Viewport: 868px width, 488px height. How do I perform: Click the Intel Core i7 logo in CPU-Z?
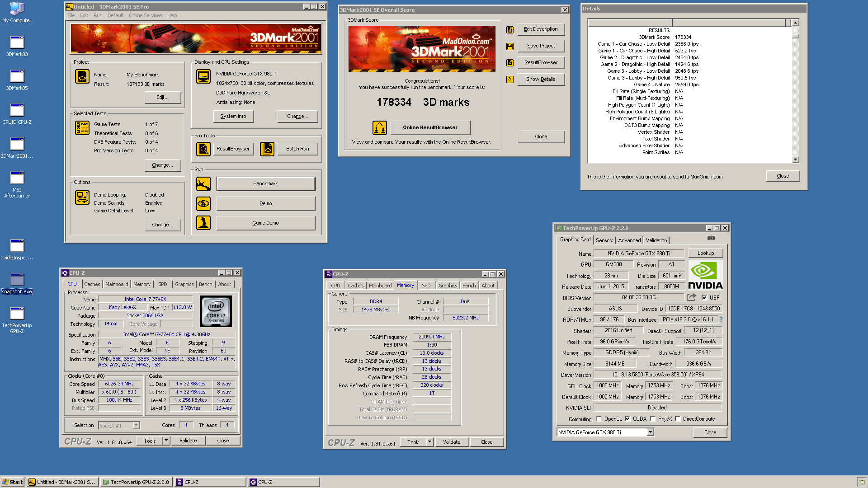click(x=216, y=311)
